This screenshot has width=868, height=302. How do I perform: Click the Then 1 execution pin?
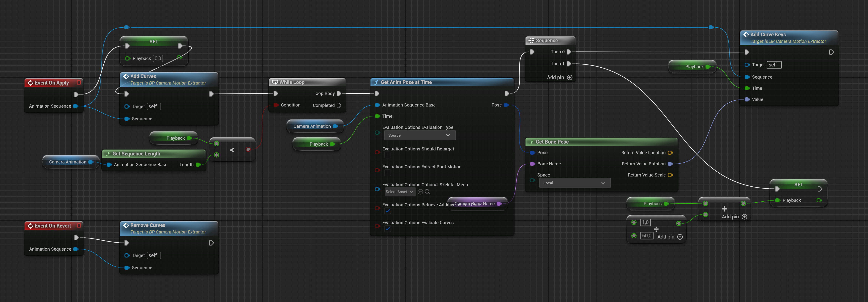(x=569, y=64)
